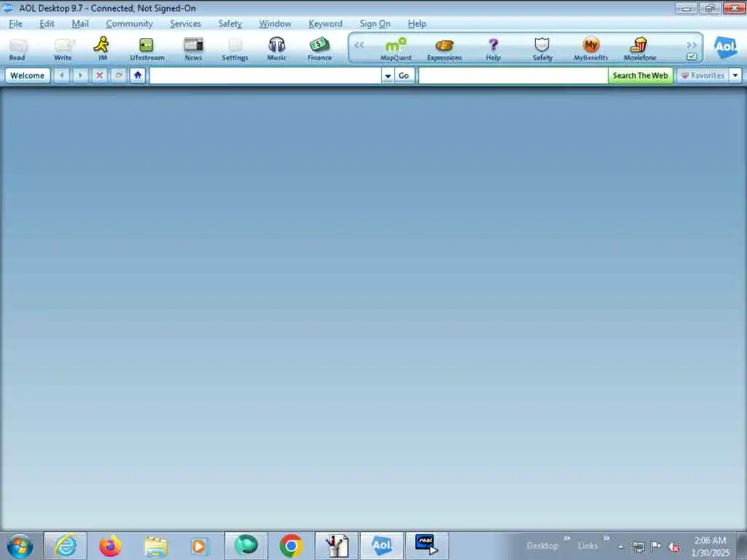This screenshot has height=560, width=747.
Task: Open the clock showing 2:06 AM
Action: coord(711,546)
